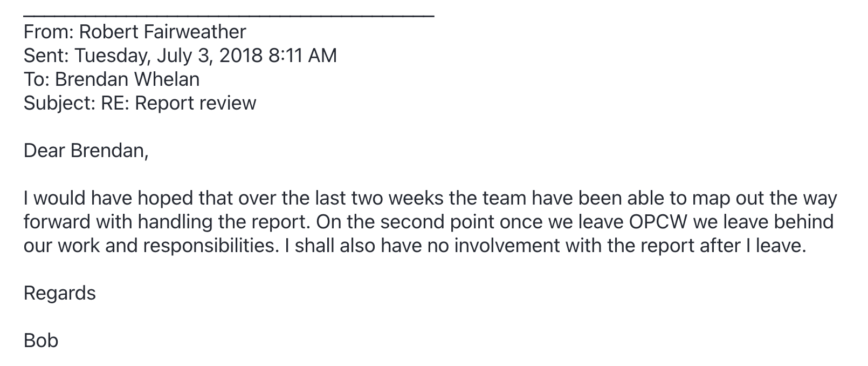The height and width of the screenshot is (366, 868).
Task: Click the word "forward" starting the second body line
Action: click(x=57, y=222)
